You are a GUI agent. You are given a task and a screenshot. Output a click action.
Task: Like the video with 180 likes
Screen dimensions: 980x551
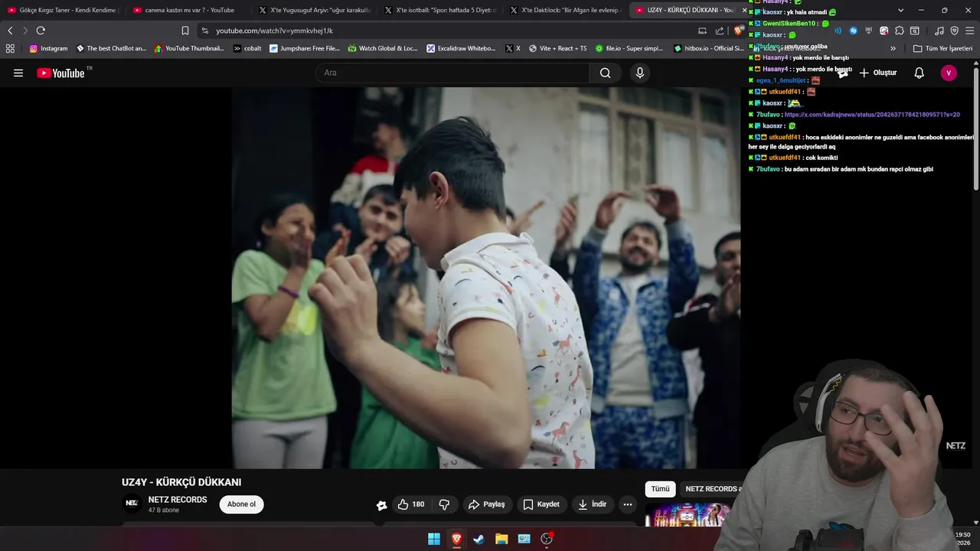click(411, 504)
